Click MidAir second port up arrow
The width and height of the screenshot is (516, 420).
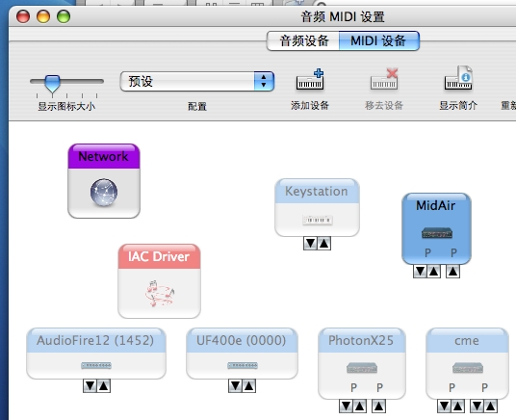pyautogui.click(x=452, y=272)
